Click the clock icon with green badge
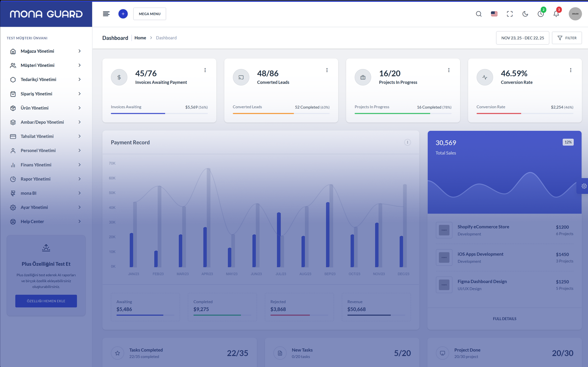588x367 pixels. pyautogui.click(x=540, y=14)
